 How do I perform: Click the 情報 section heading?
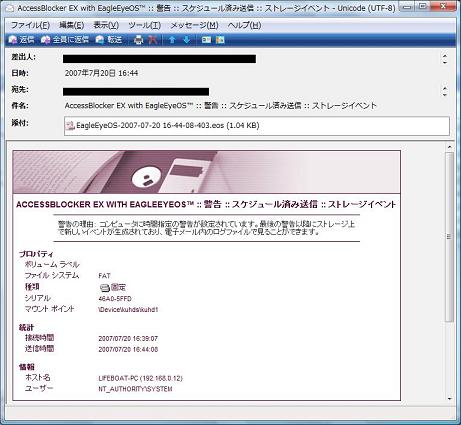tap(27, 367)
